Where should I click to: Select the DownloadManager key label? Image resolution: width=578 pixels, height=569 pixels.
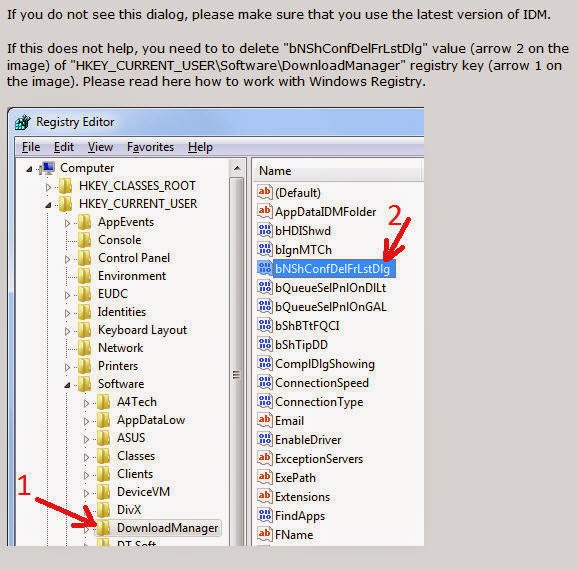point(168,528)
